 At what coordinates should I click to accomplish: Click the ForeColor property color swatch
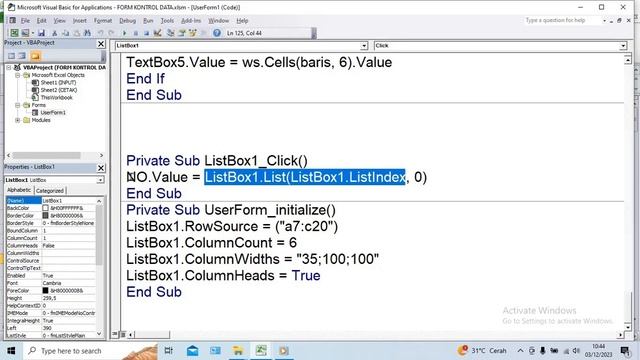45,291
